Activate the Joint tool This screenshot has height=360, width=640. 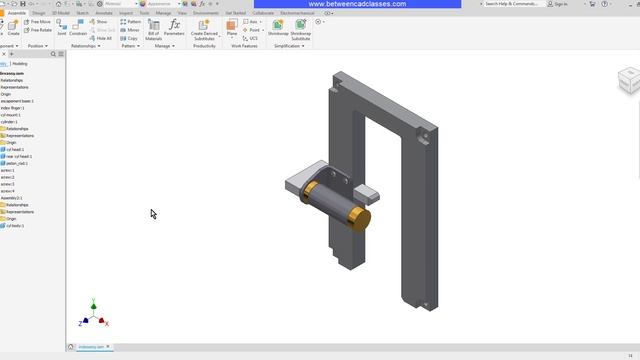62,28
